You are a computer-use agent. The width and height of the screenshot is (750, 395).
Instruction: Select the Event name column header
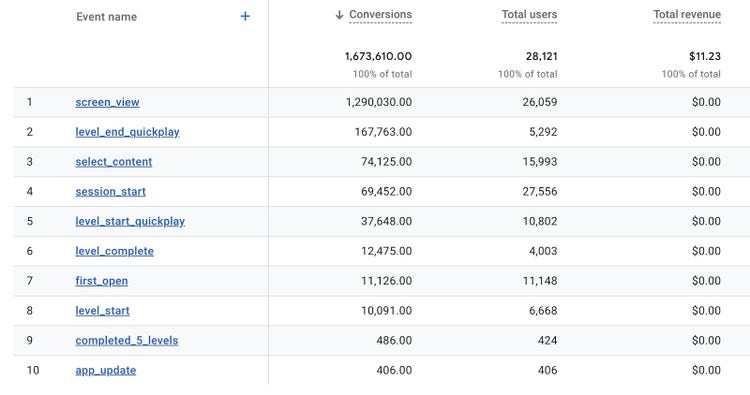[106, 17]
